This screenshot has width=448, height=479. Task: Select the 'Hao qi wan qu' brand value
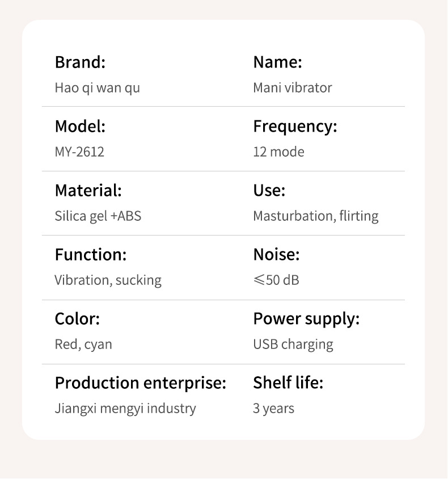[97, 88]
